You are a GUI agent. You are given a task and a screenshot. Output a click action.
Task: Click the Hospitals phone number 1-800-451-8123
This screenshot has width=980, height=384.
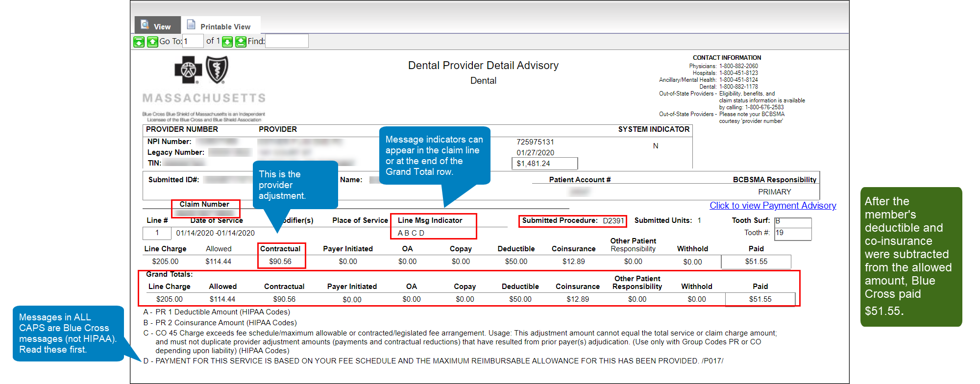pos(738,73)
